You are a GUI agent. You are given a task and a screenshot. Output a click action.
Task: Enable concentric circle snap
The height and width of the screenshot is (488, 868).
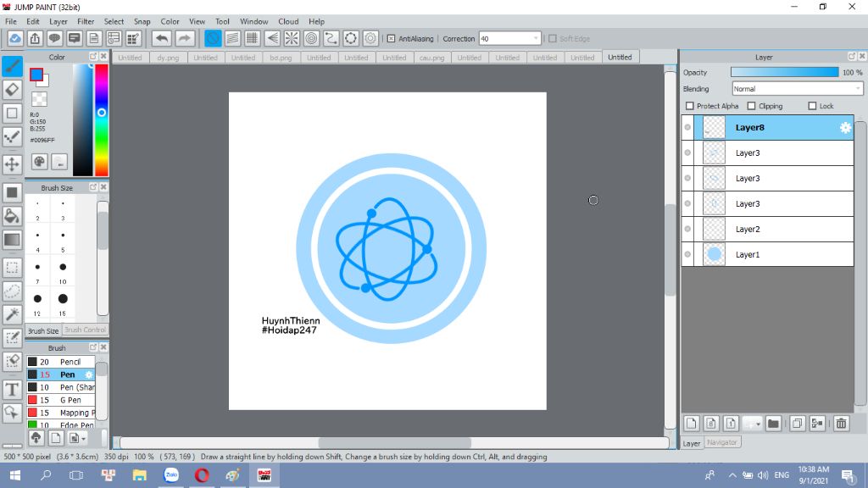click(x=312, y=38)
